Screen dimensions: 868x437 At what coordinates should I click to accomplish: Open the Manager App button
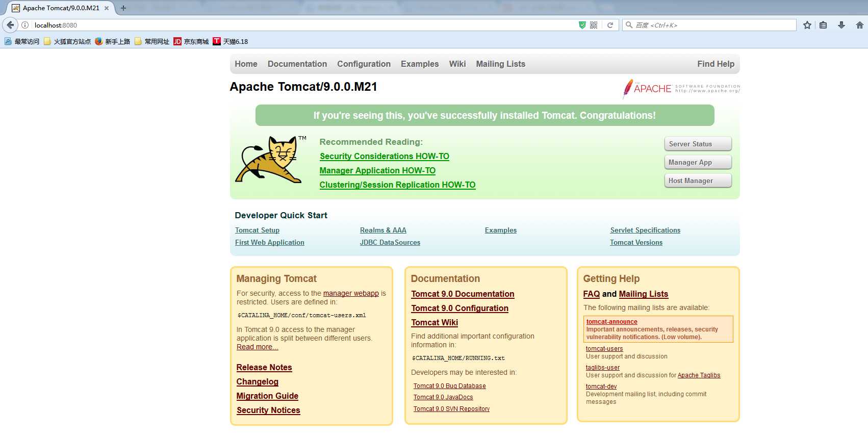click(x=698, y=162)
